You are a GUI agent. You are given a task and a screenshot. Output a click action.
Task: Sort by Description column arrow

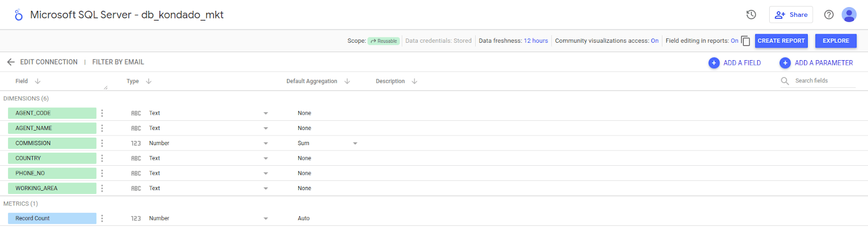click(x=414, y=81)
